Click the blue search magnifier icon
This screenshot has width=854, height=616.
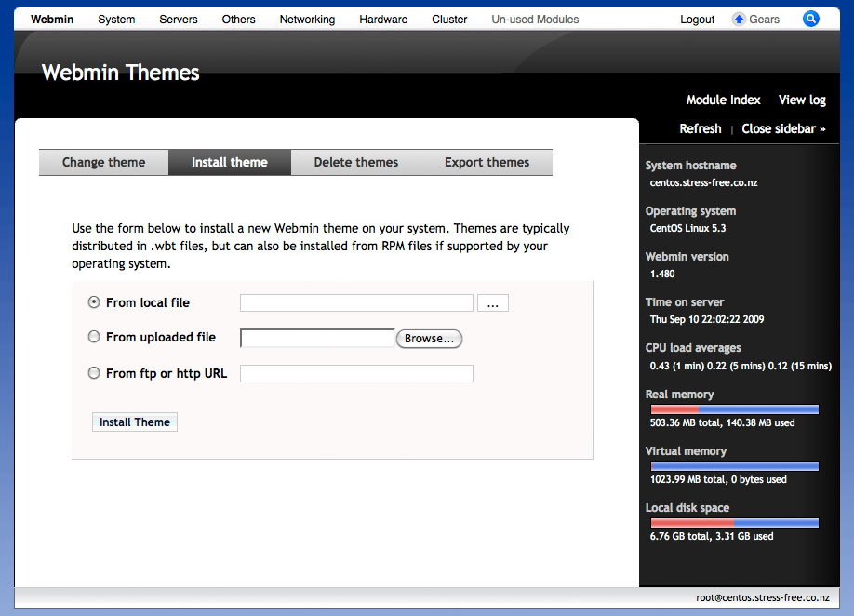(811, 19)
